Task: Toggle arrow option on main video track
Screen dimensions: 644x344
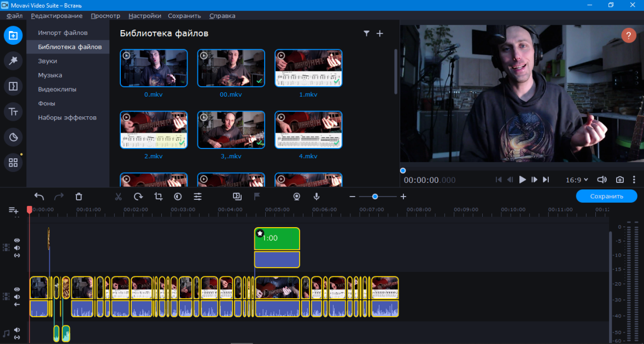Action: (x=17, y=304)
